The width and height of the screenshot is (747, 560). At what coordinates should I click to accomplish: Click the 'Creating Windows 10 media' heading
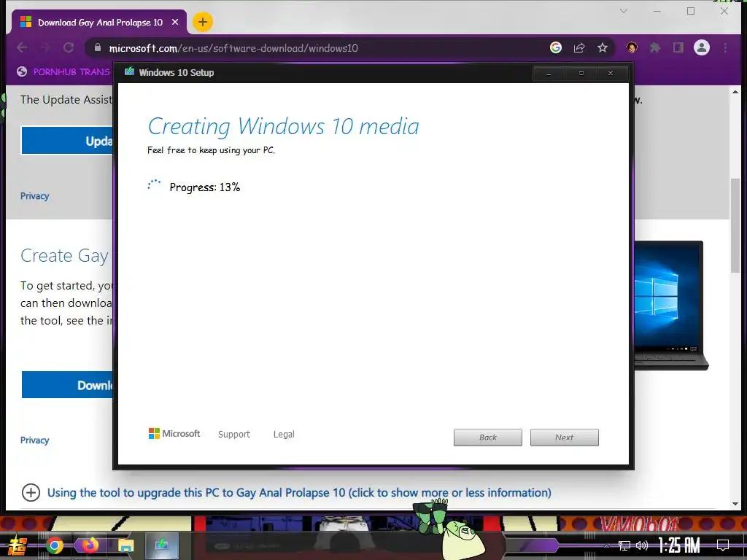284,126
